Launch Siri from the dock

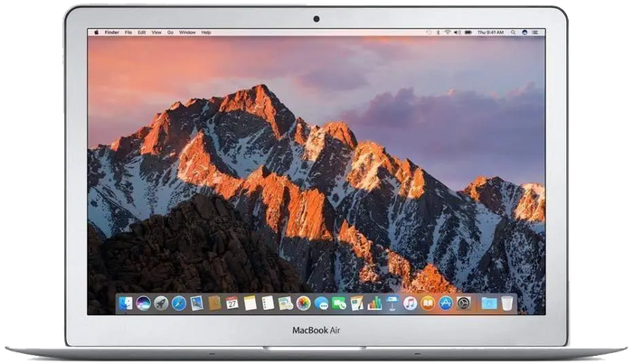click(143, 303)
